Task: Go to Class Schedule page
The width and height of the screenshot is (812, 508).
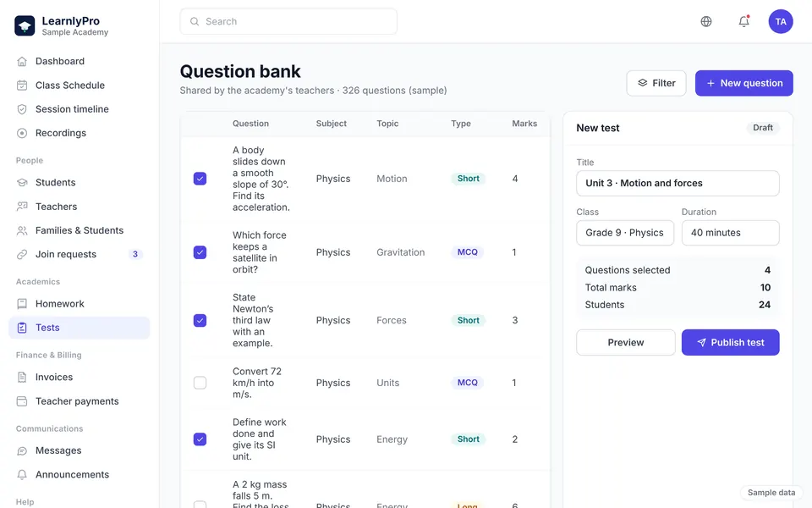Action: [80, 85]
